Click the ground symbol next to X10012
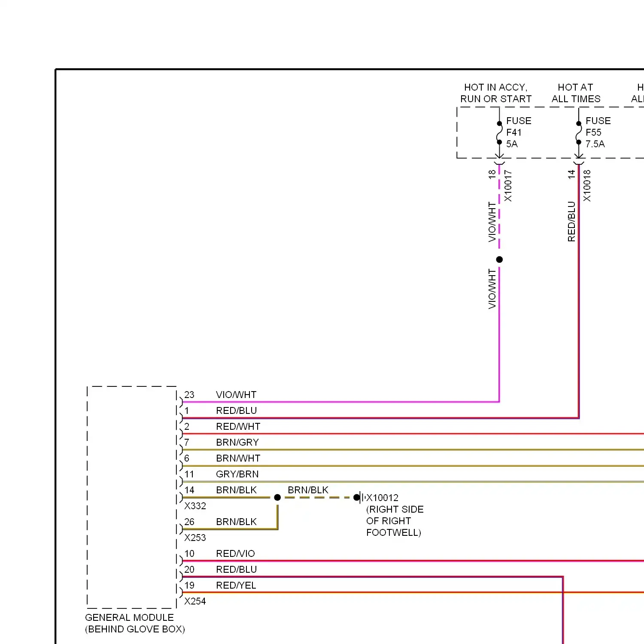Viewport: 644px width, 644px height. [x=361, y=498]
